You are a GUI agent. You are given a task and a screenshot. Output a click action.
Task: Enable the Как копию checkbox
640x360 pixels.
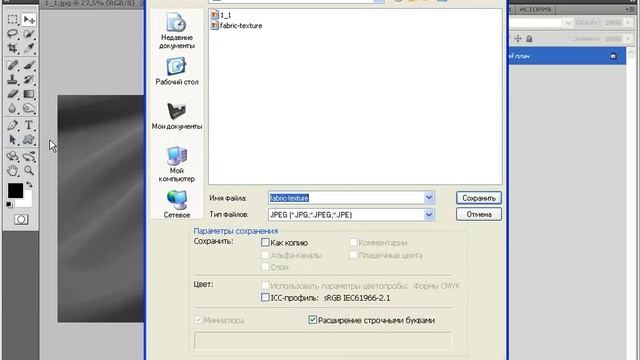[265, 242]
